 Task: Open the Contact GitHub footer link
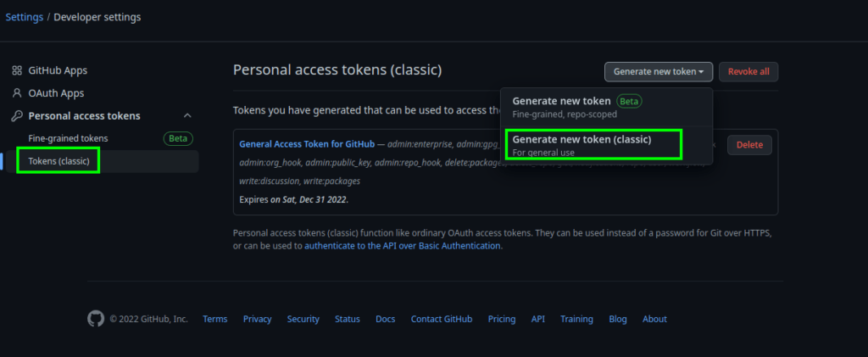pyautogui.click(x=441, y=319)
